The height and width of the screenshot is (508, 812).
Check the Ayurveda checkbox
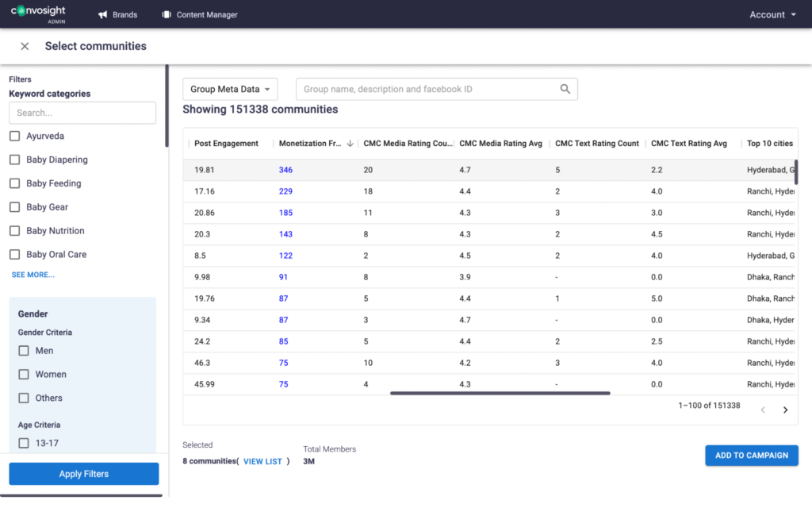click(14, 137)
